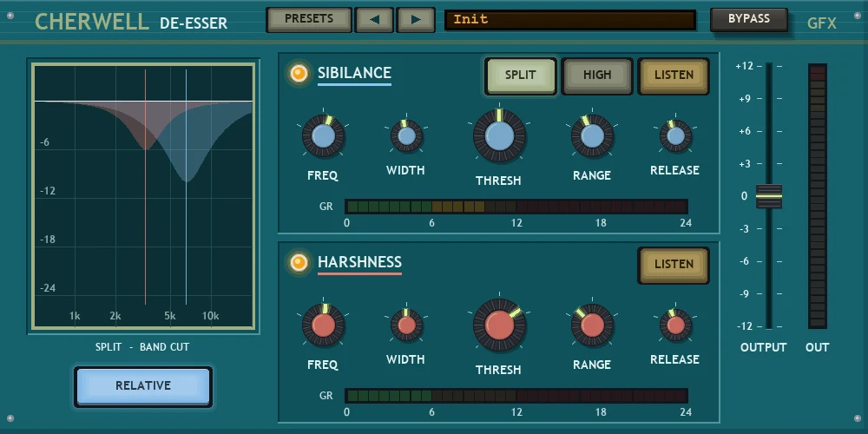Screen dimensions: 868x434
Task: Click the Sibilance RANGE knob
Action: click(x=592, y=136)
